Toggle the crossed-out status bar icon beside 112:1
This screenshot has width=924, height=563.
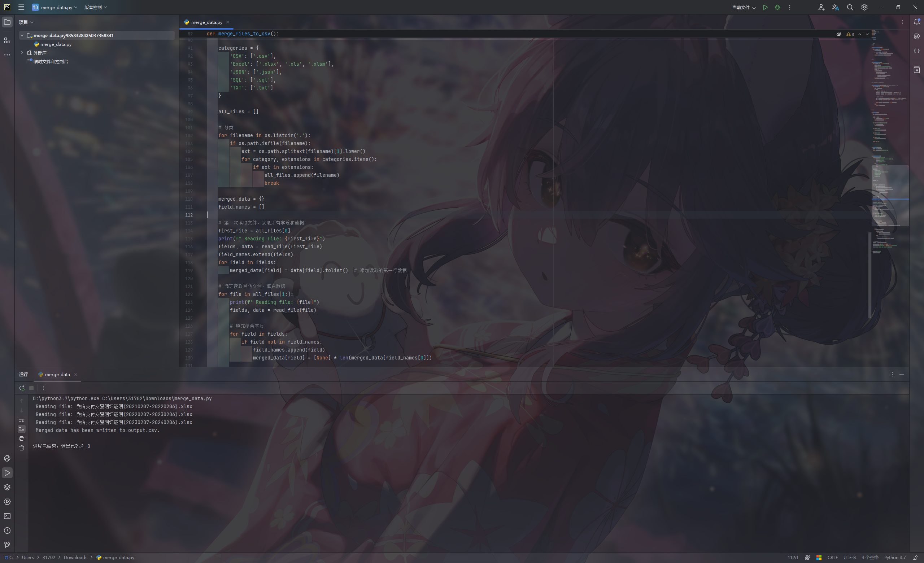[807, 557]
